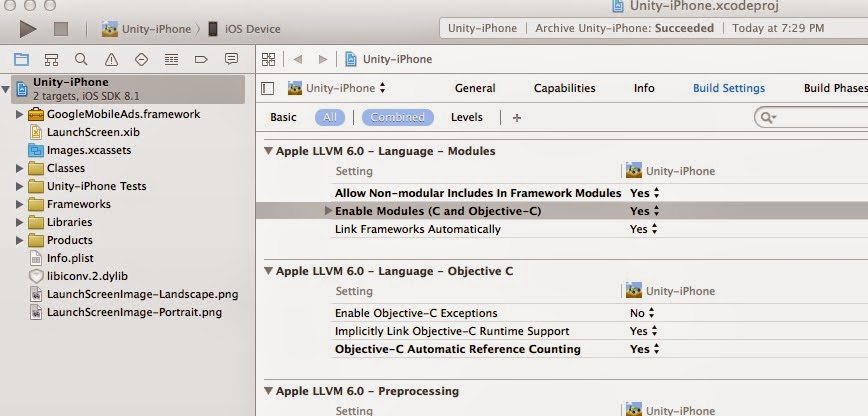Click the LaunchScreen.xib file icon
The height and width of the screenshot is (416, 868).
coord(36,132)
